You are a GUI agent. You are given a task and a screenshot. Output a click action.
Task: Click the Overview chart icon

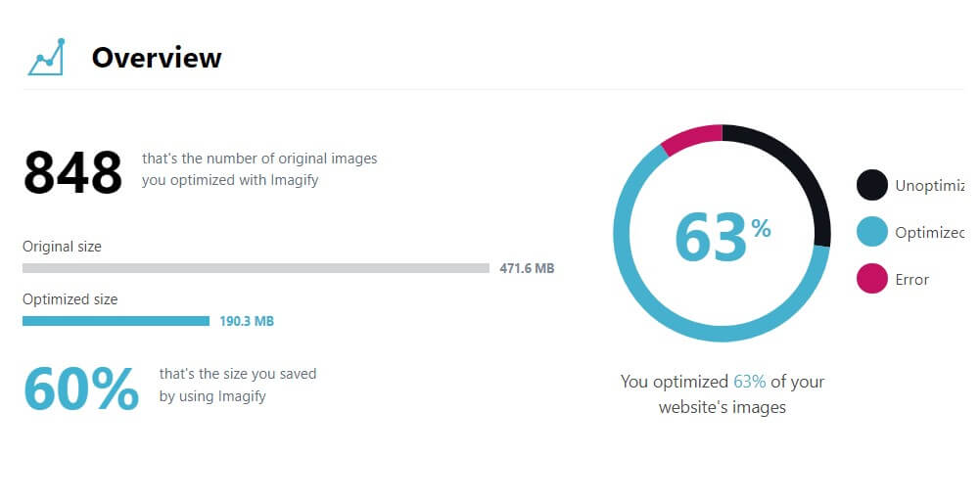tap(46, 57)
